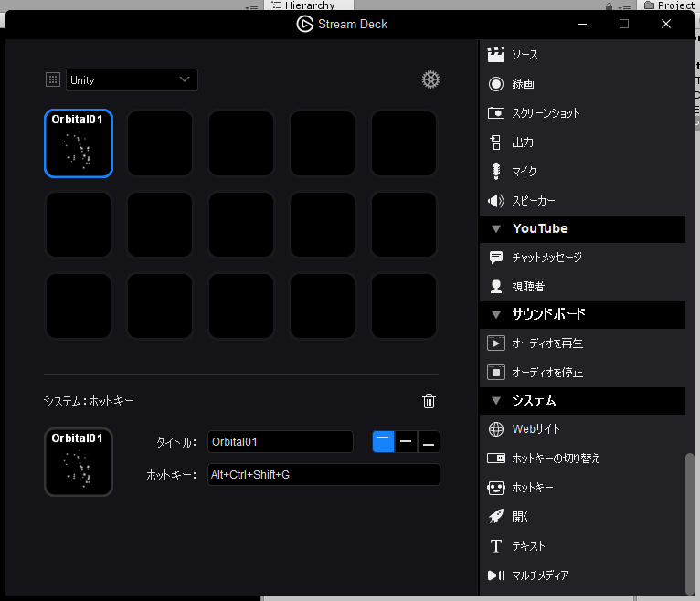Viewport: 700px width, 601px height.
Task: Set title alignment to top
Action: (x=383, y=442)
